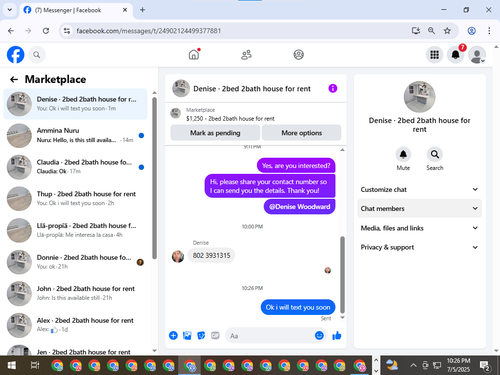The height and width of the screenshot is (375, 500).
Task: Open the emoji picker in message box
Action: (319, 335)
